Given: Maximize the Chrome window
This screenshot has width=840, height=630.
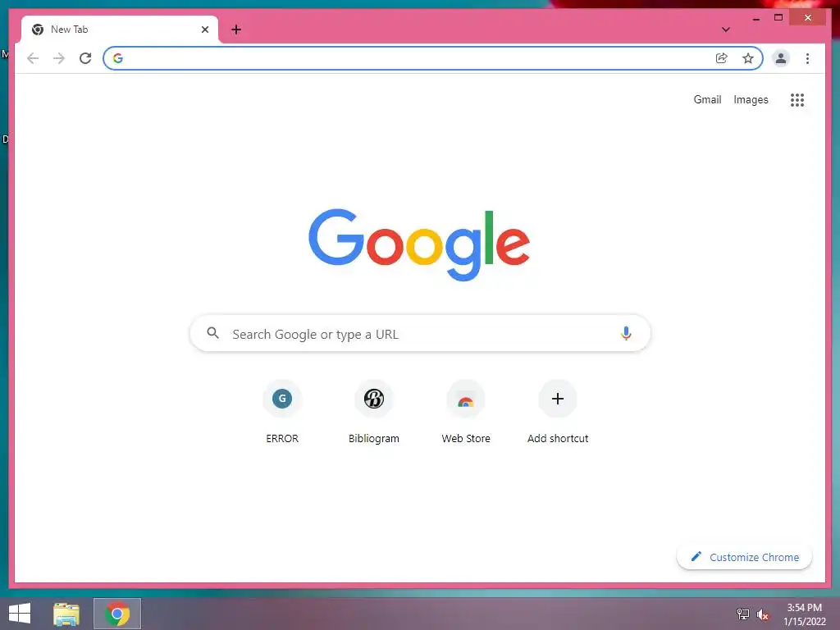Looking at the screenshot, I should coord(778,18).
